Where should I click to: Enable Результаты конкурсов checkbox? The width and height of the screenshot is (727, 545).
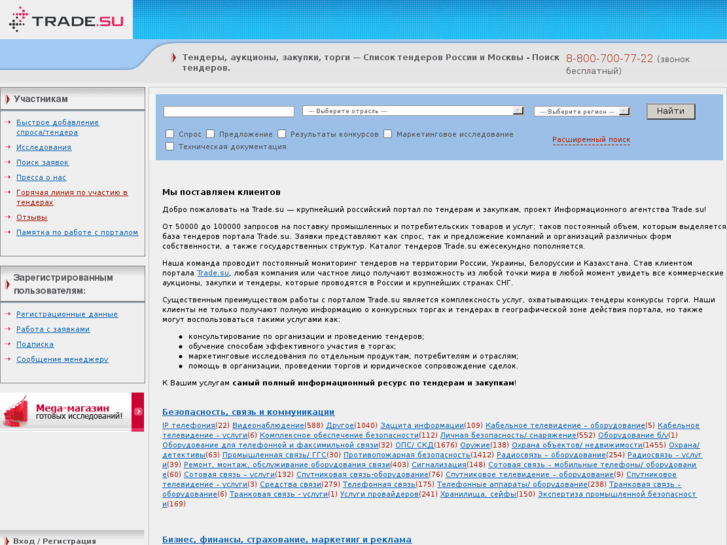(282, 134)
